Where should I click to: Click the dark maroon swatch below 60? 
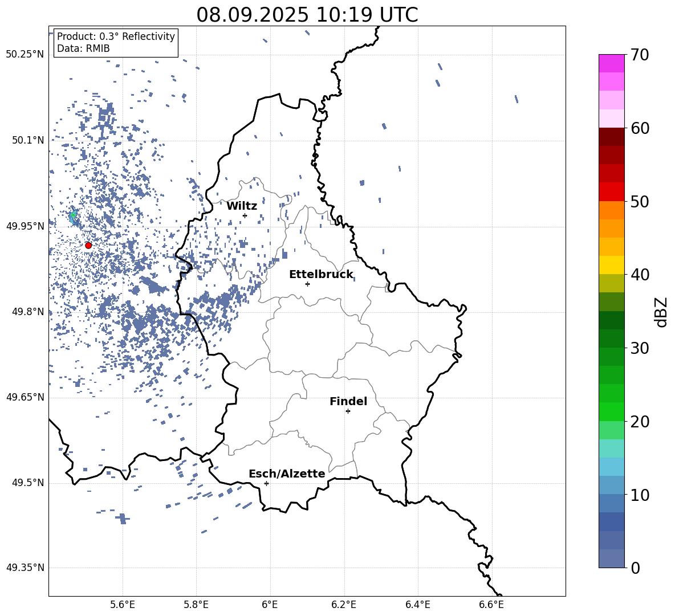point(611,137)
